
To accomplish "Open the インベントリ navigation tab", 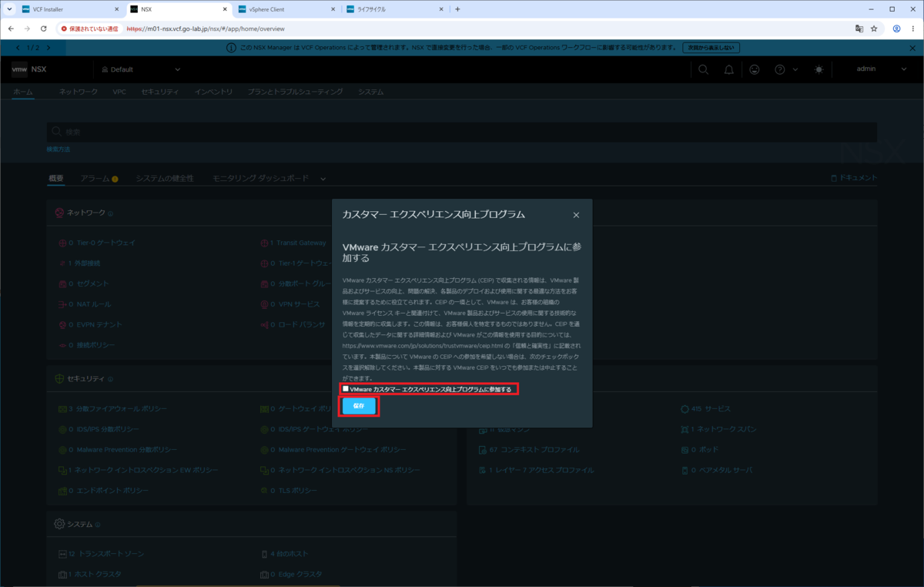I will (x=213, y=92).
